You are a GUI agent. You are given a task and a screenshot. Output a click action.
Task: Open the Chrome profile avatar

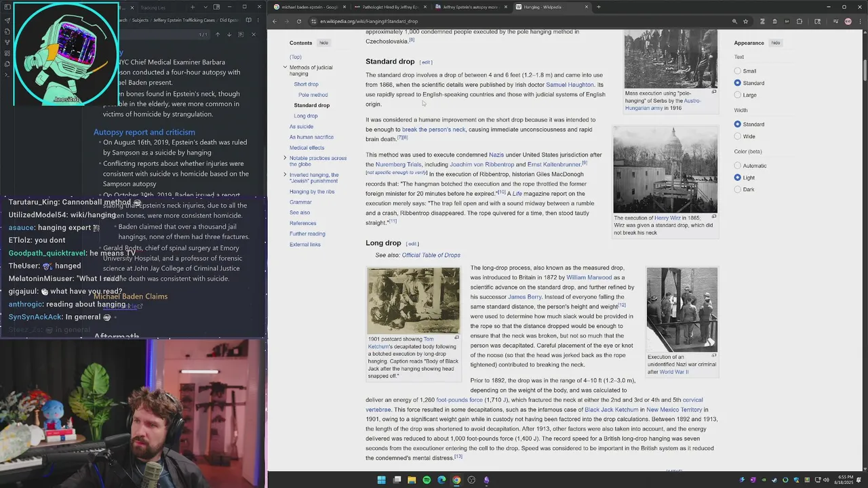point(848,21)
